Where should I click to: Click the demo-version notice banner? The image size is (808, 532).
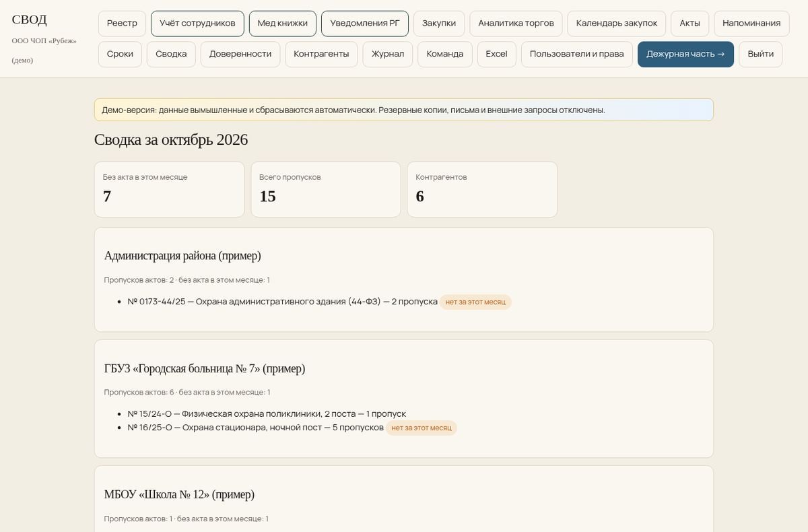click(404, 110)
